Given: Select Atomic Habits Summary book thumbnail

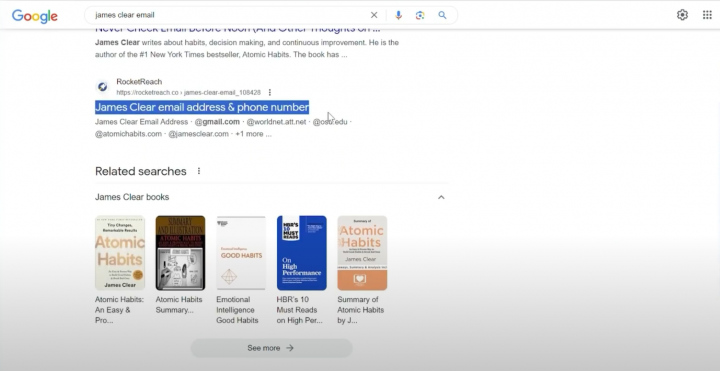Looking at the screenshot, I should (180, 253).
